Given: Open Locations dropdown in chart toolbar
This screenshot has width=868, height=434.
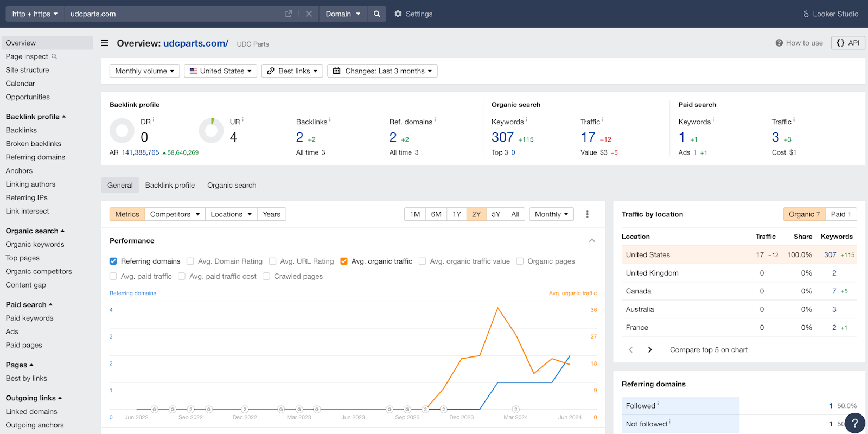Looking at the screenshot, I should pos(231,214).
